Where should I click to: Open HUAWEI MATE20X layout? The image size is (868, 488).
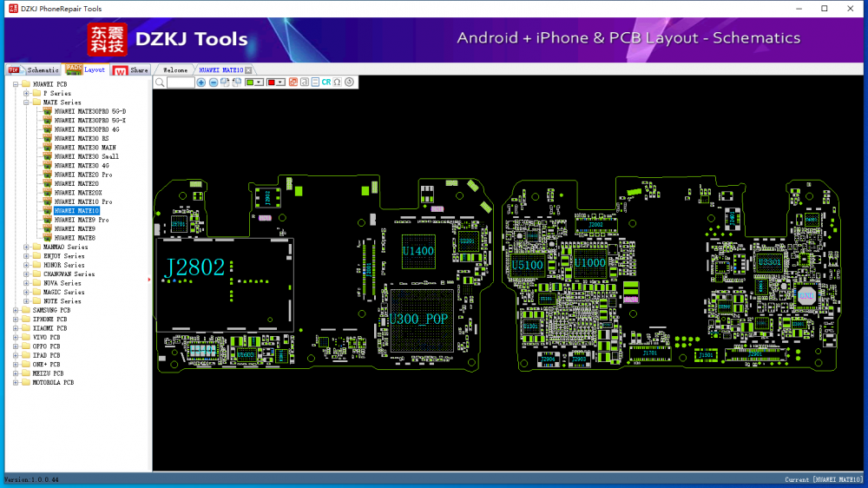click(x=78, y=193)
